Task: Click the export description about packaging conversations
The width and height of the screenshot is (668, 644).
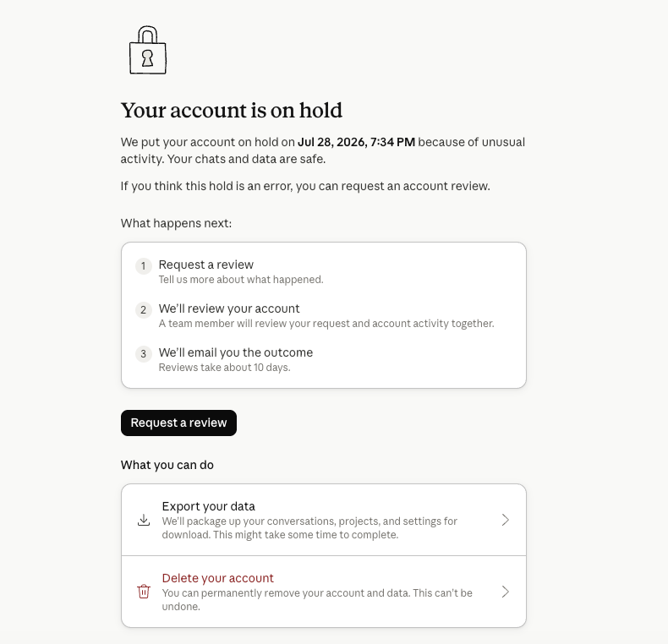Action: click(309, 527)
